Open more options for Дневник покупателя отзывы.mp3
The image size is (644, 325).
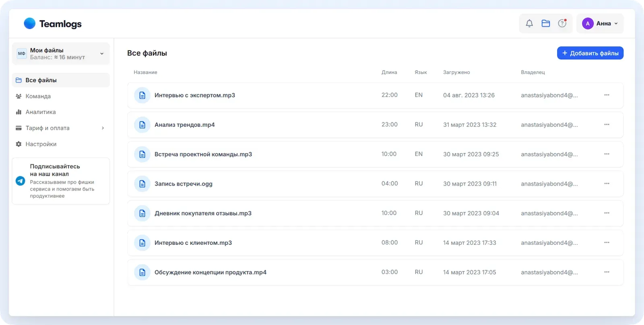(607, 213)
